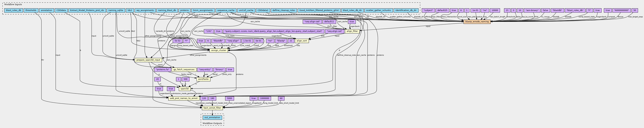Select the add_prot_names_to_annot node

tap(184, 98)
